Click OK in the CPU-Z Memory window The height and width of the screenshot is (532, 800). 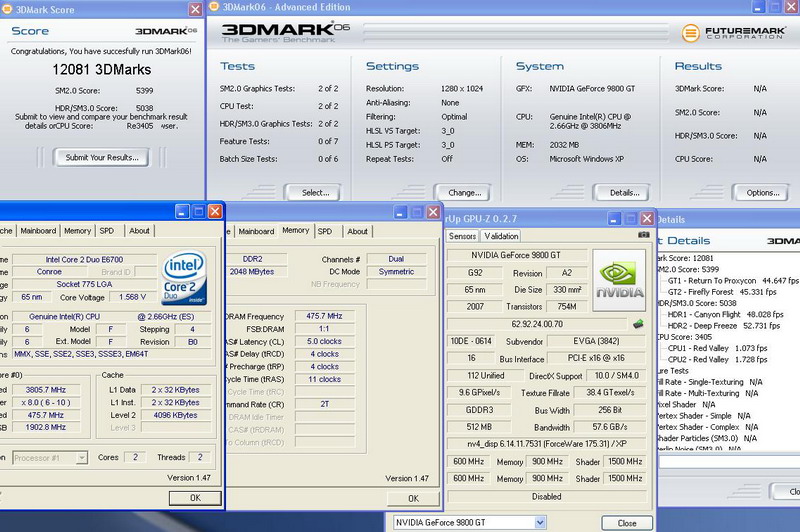coord(413,498)
